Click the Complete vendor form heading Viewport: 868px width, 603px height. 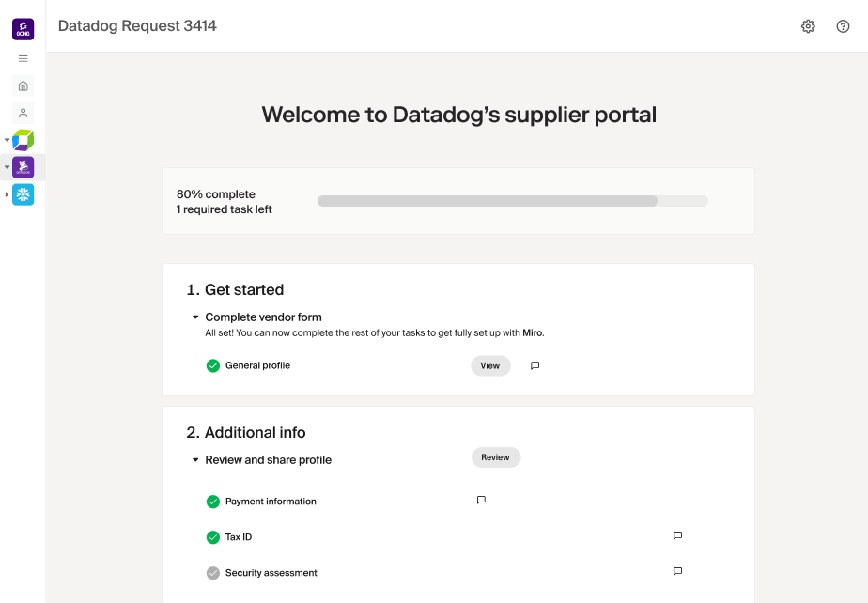pos(263,317)
